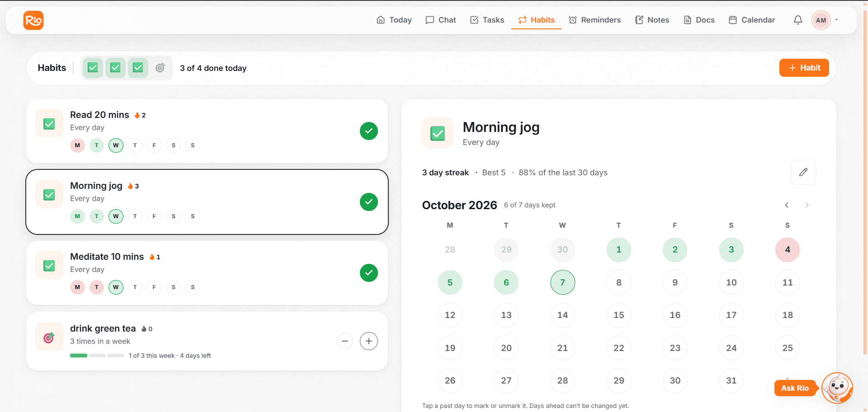Edit Morning jog with pencil icon

pos(803,172)
